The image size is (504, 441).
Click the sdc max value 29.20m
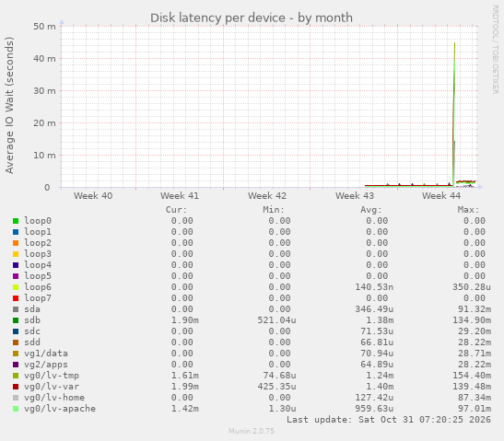475,331
